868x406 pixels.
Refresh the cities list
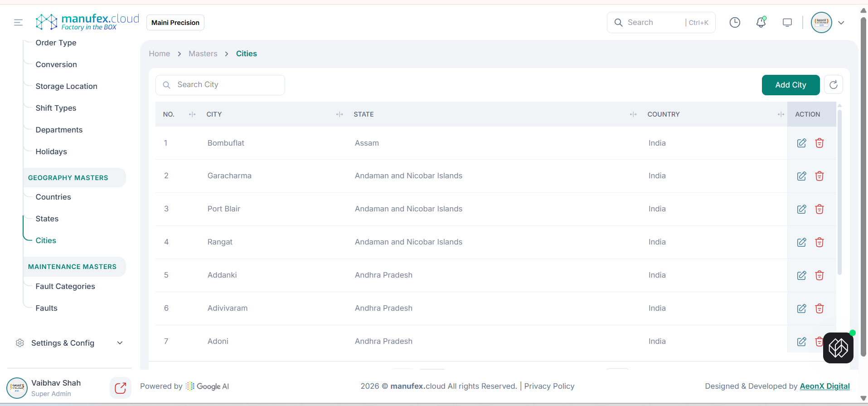tap(833, 85)
